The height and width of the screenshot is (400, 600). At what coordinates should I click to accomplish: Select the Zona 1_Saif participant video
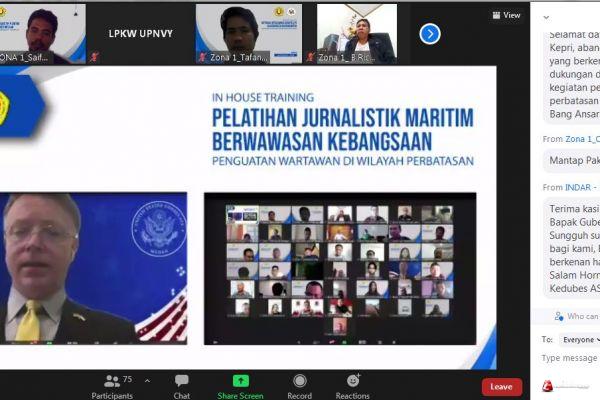pyautogui.click(x=42, y=34)
